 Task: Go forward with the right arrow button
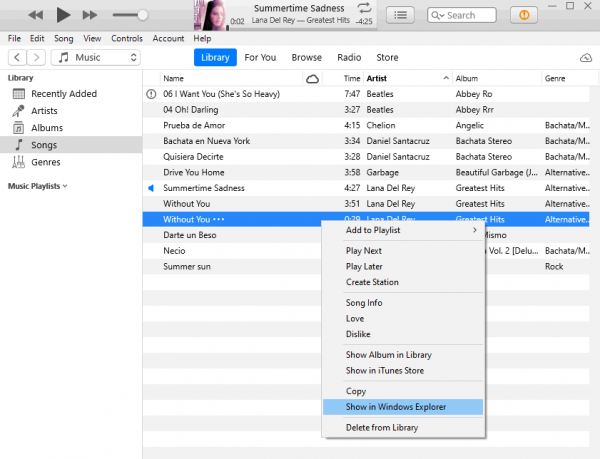[36, 57]
